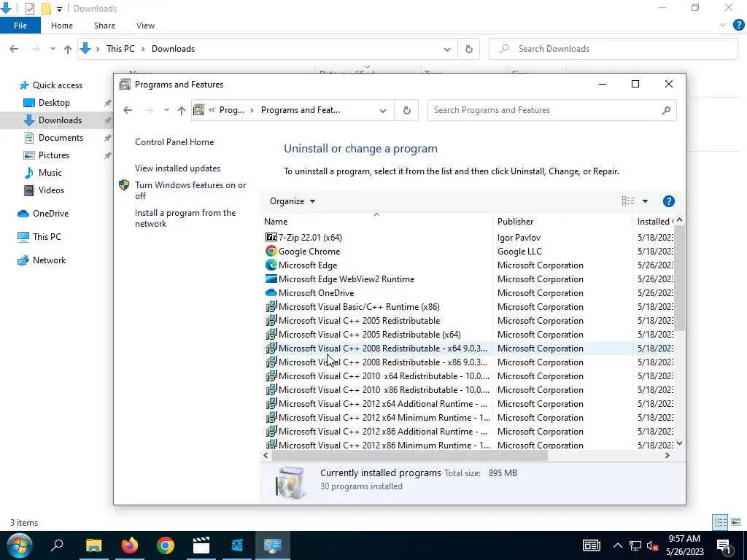Open Windows Start button
The width and height of the screenshot is (747, 560).
(20, 545)
